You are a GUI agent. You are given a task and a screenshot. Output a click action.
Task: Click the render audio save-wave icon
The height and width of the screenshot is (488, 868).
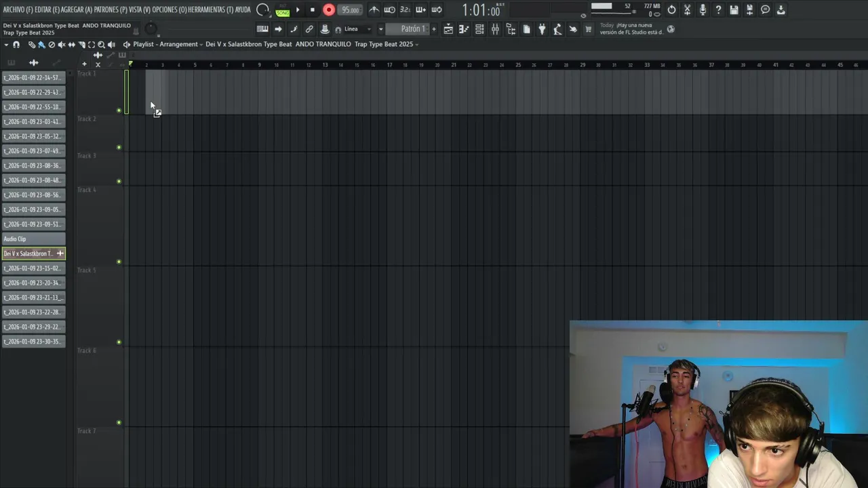749,9
